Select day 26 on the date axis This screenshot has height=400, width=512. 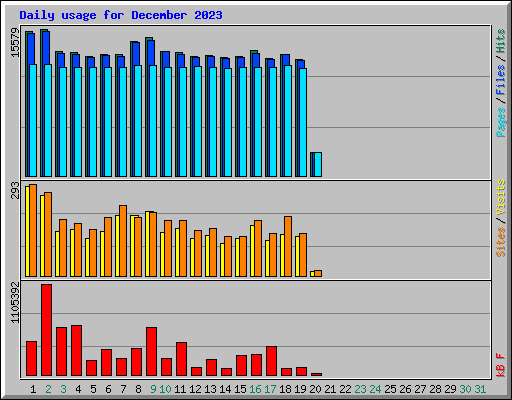pos(405,389)
